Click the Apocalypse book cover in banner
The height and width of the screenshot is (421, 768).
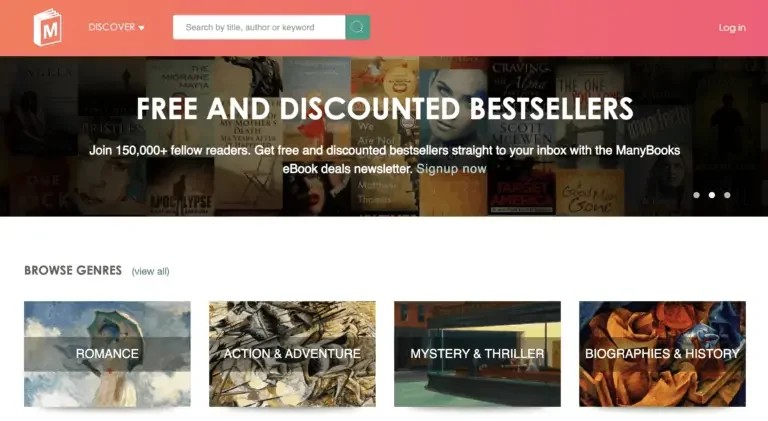point(180,188)
